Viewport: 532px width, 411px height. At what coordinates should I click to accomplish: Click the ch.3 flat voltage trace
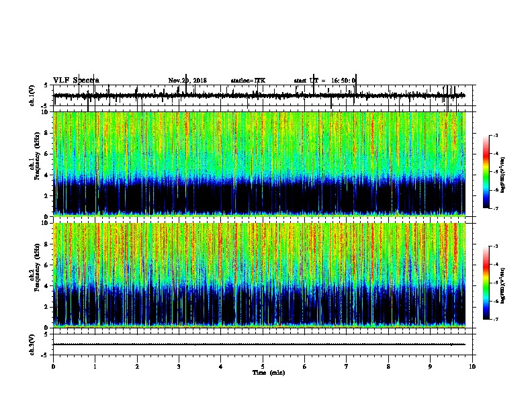point(259,345)
